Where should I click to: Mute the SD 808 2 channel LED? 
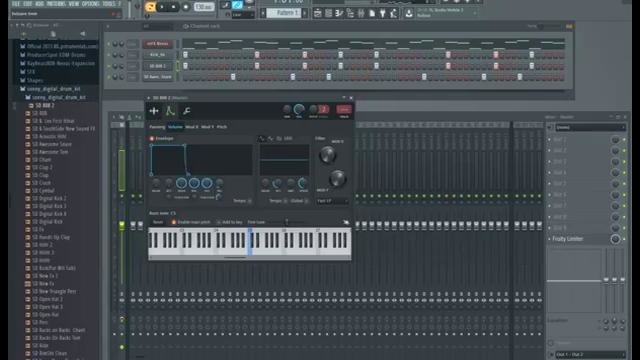(109, 66)
